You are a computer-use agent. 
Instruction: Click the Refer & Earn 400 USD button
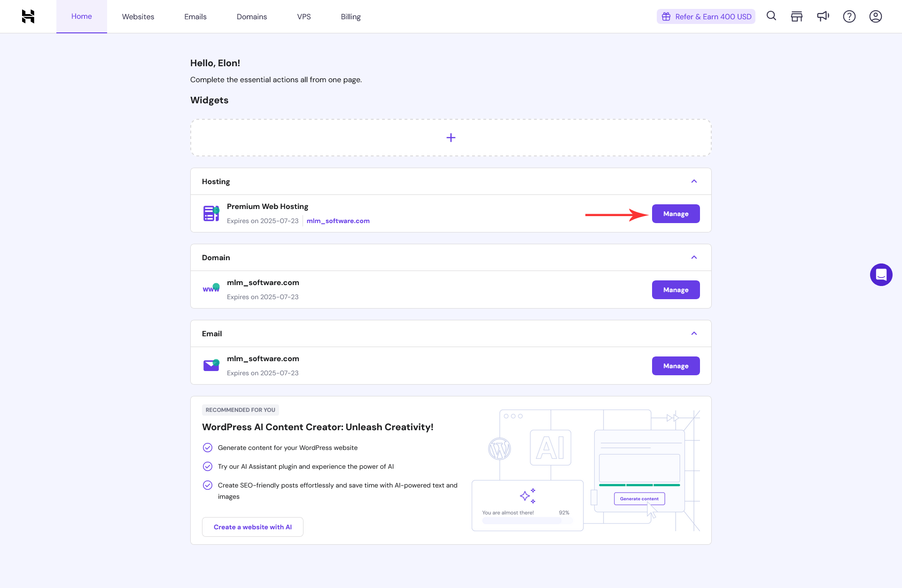[x=706, y=16]
